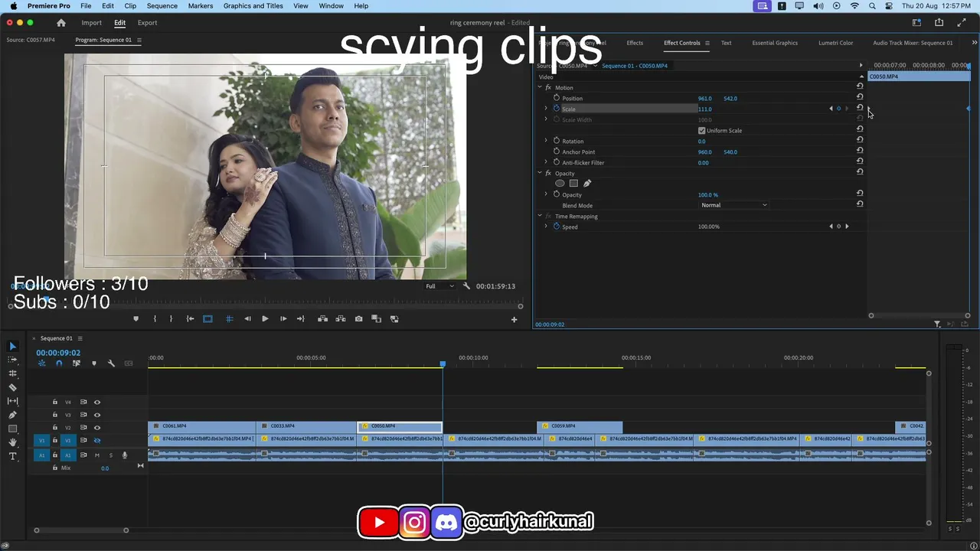Reset the Rotation parameter

[x=860, y=140]
